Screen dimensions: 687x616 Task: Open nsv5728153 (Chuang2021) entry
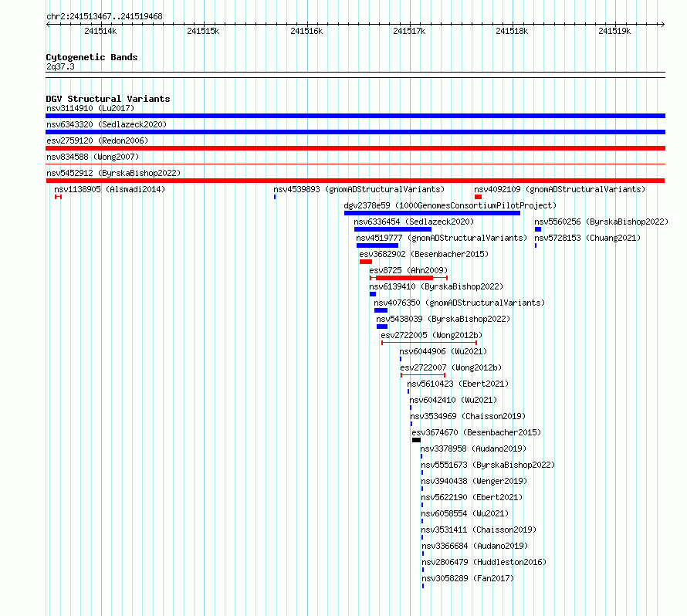click(x=587, y=238)
